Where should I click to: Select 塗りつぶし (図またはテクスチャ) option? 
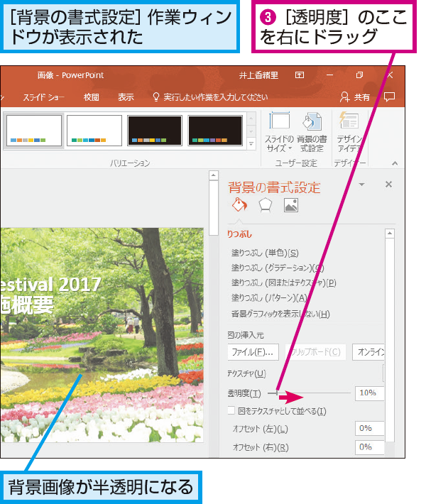pos(283,283)
